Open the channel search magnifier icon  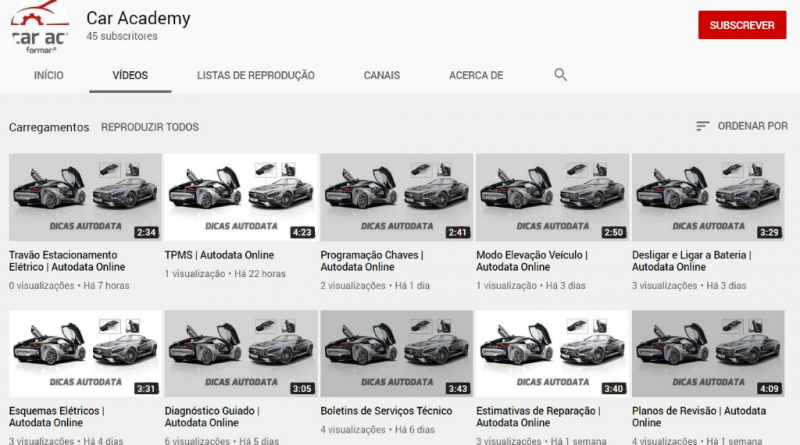560,75
